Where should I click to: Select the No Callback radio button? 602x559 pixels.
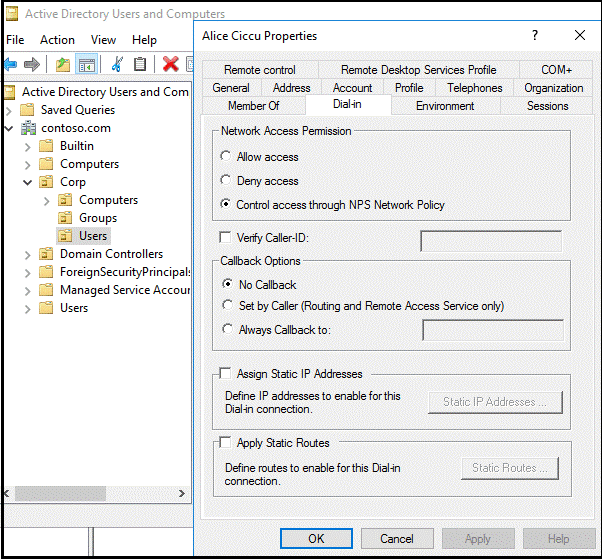point(227,284)
